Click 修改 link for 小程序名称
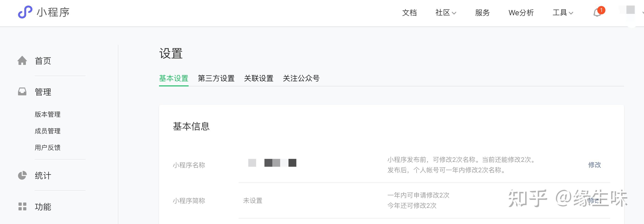Image resolution: width=644 pixels, height=224 pixels. pyautogui.click(x=595, y=165)
